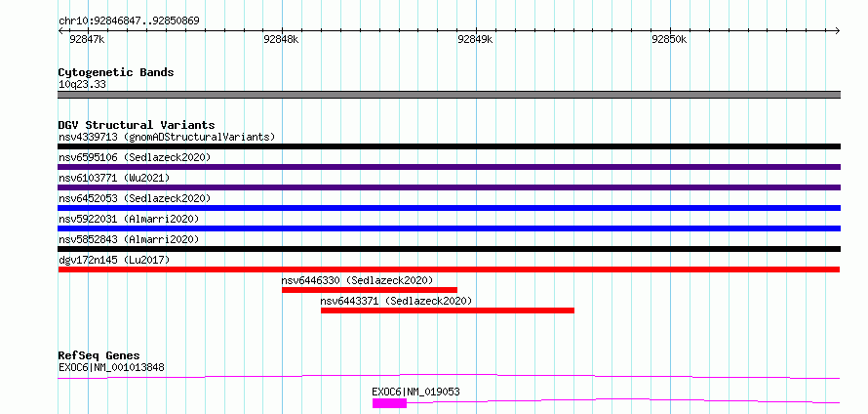This screenshot has height=414, width=868.
Task: Select the red nsv6443371 variant bar
Action: (448, 310)
